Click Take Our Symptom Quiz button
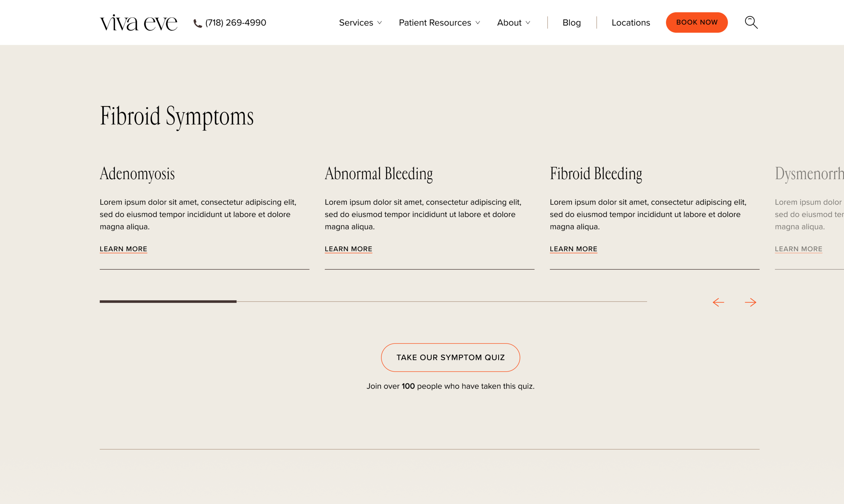844x504 pixels. pos(450,357)
